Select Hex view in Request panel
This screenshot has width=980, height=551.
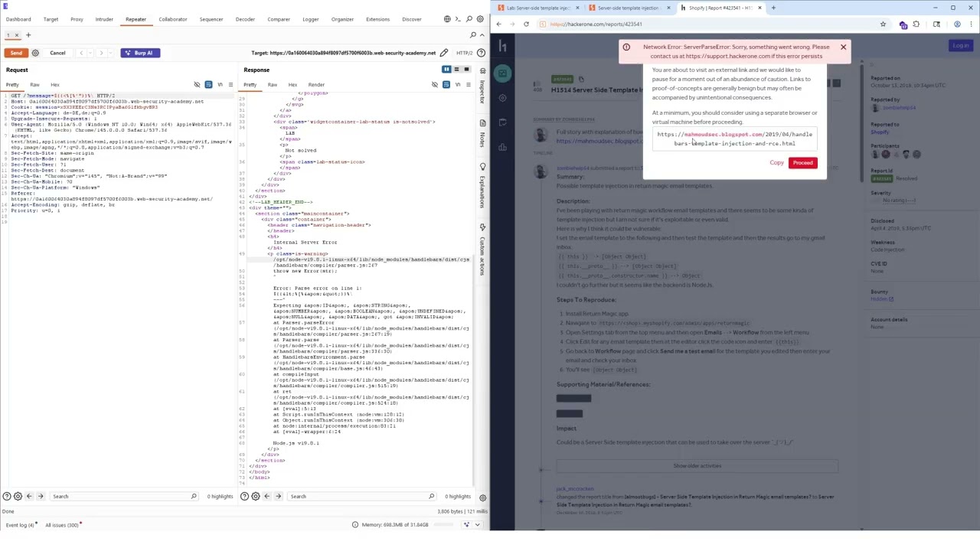tap(55, 85)
